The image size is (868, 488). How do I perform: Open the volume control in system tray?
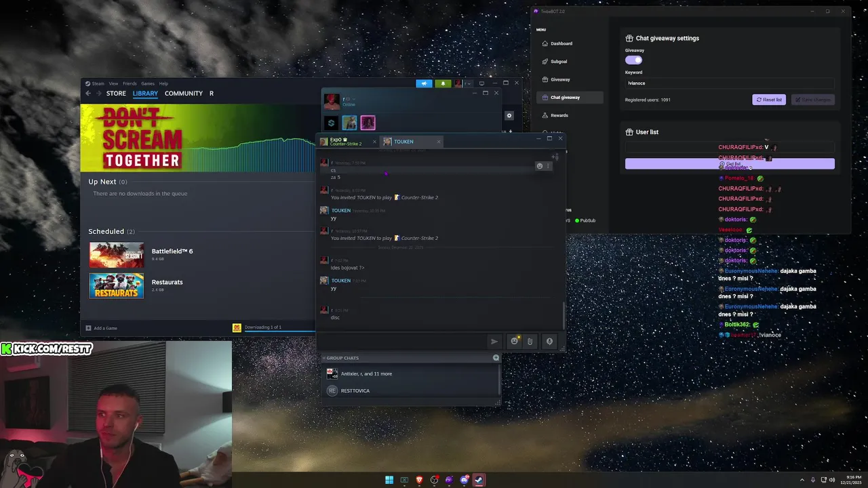pyautogui.click(x=833, y=480)
